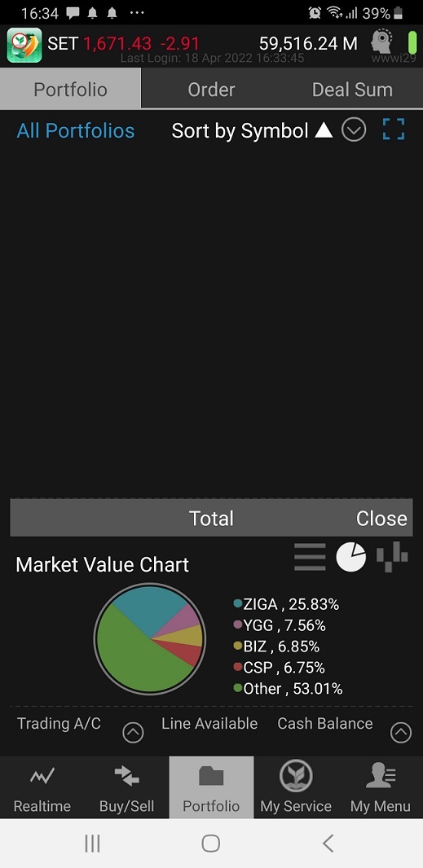This screenshot has width=423, height=868.
Task: Tap the Portfolio folder icon in bottom bar
Action: tap(211, 777)
